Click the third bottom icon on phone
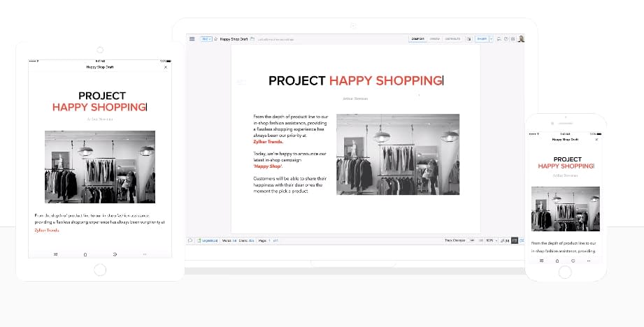The image size is (644, 327). pos(573,261)
